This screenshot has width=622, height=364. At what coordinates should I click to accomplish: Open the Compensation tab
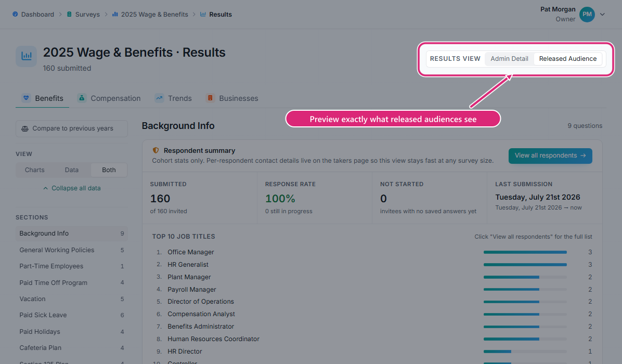pos(109,98)
